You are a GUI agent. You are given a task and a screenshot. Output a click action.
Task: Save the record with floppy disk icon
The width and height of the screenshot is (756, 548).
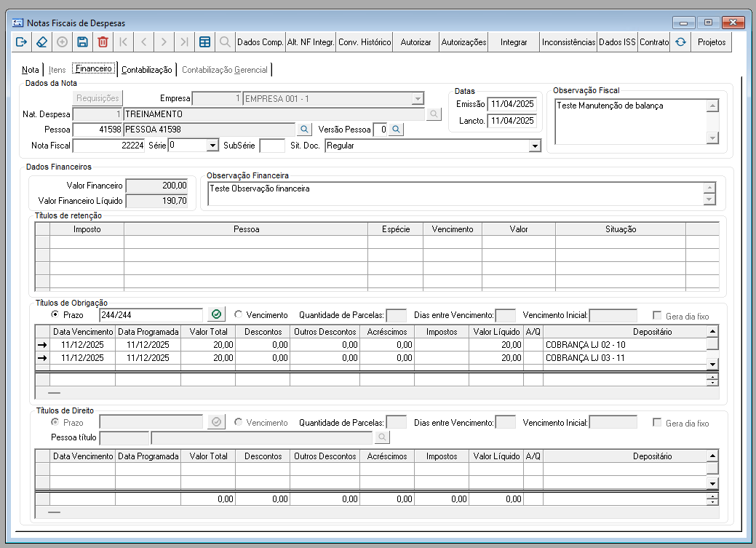click(82, 42)
